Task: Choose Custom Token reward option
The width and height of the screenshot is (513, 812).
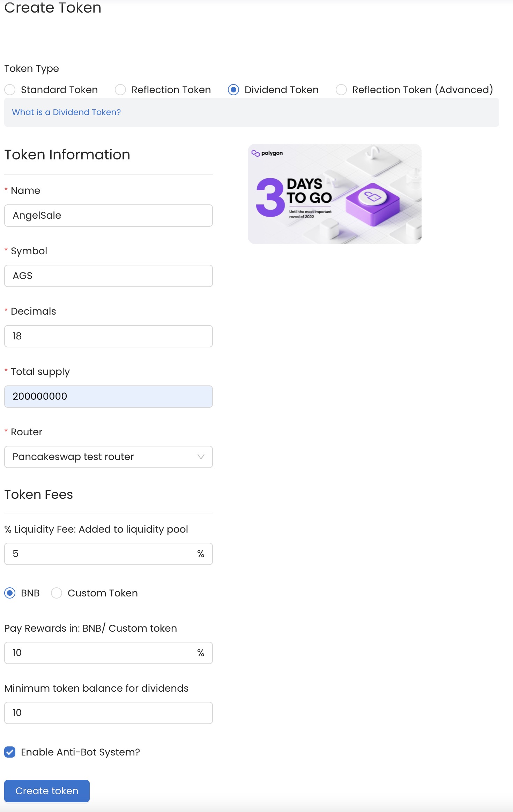Action: (x=57, y=593)
